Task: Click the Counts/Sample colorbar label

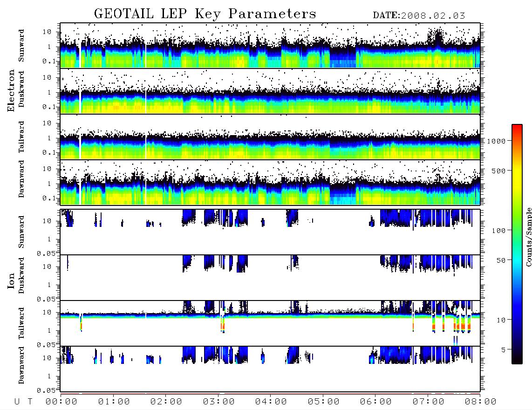Action: tap(528, 237)
